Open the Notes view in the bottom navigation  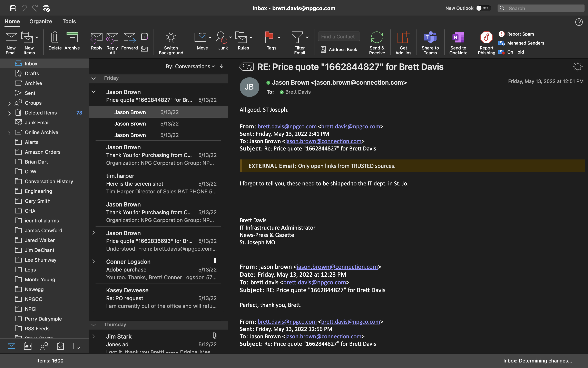(77, 346)
